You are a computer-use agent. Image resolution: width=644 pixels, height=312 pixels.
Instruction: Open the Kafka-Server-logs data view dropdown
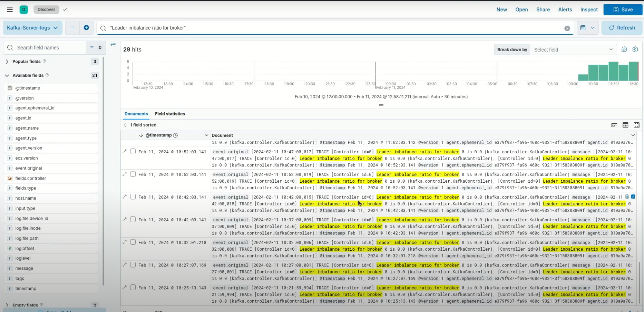33,28
